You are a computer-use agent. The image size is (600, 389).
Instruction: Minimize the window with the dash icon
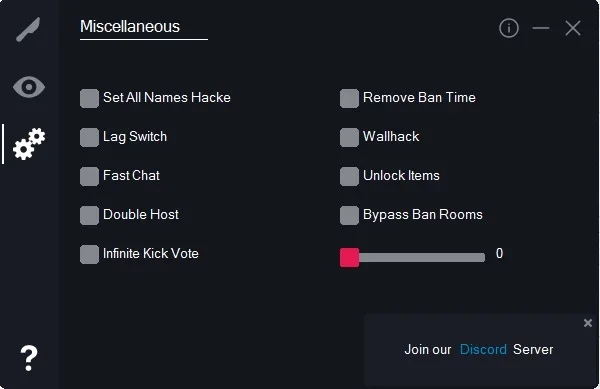coord(541,28)
